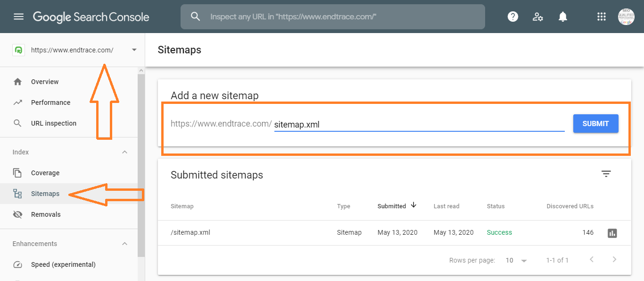Image resolution: width=644 pixels, height=281 pixels.
Task: Open the notifications bell
Action: pos(562,17)
